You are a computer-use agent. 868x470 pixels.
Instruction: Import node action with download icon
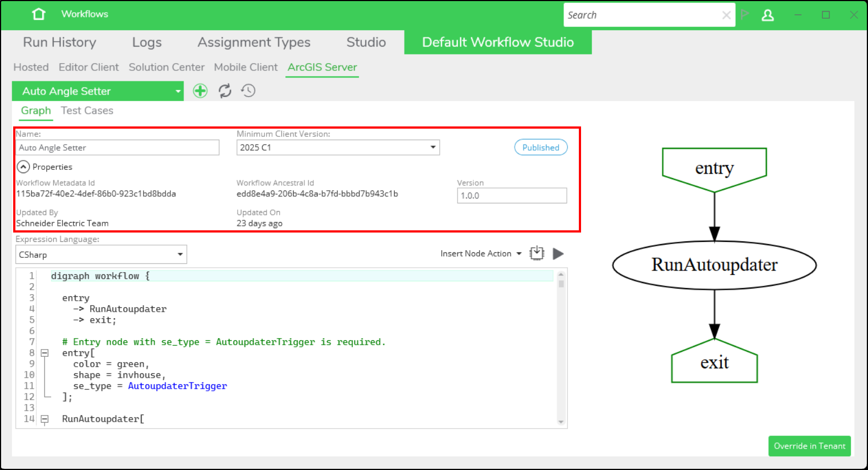pos(537,253)
